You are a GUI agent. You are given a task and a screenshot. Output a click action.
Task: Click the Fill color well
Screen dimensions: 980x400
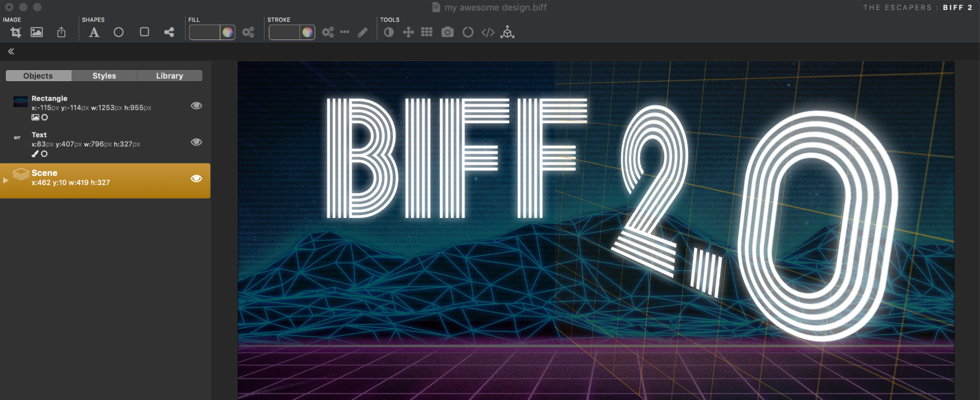(205, 32)
